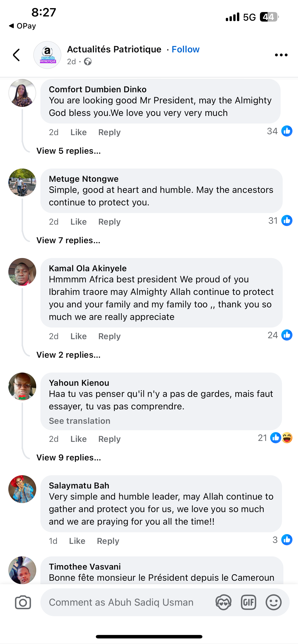Tap the like count on Comfort's comment

tap(279, 131)
